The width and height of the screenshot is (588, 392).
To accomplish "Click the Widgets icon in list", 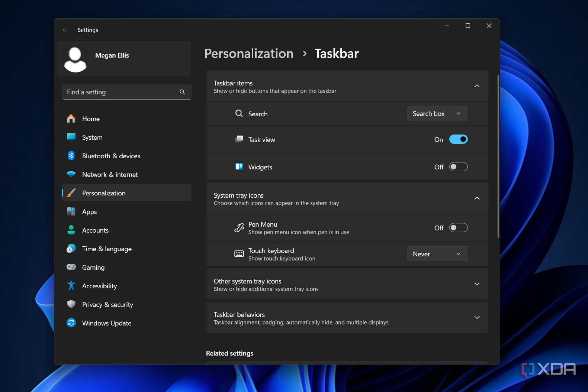I will [239, 166].
